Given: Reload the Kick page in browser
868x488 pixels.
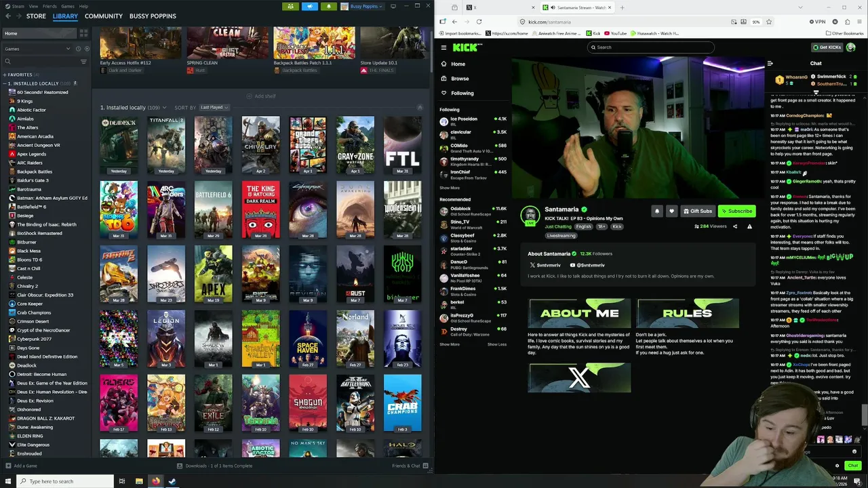Looking at the screenshot, I should 479,22.
